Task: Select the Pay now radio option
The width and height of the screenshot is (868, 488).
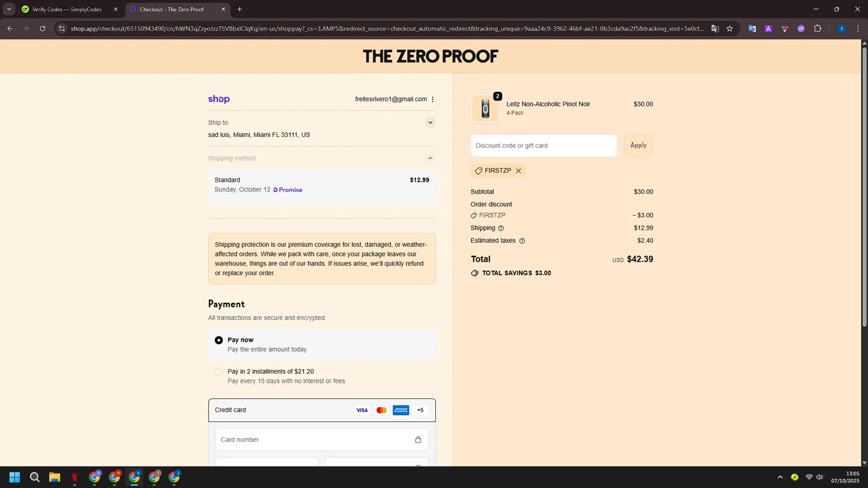Action: 219,341
